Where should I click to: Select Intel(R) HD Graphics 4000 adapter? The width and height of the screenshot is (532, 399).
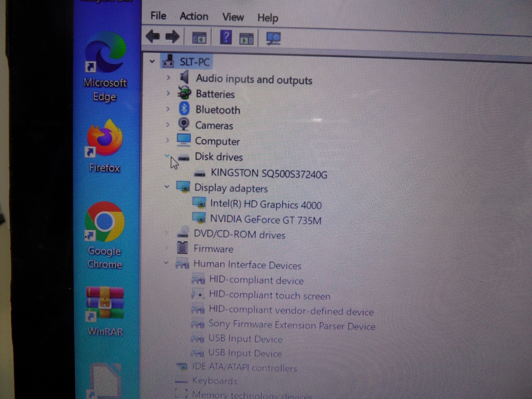[x=266, y=204]
